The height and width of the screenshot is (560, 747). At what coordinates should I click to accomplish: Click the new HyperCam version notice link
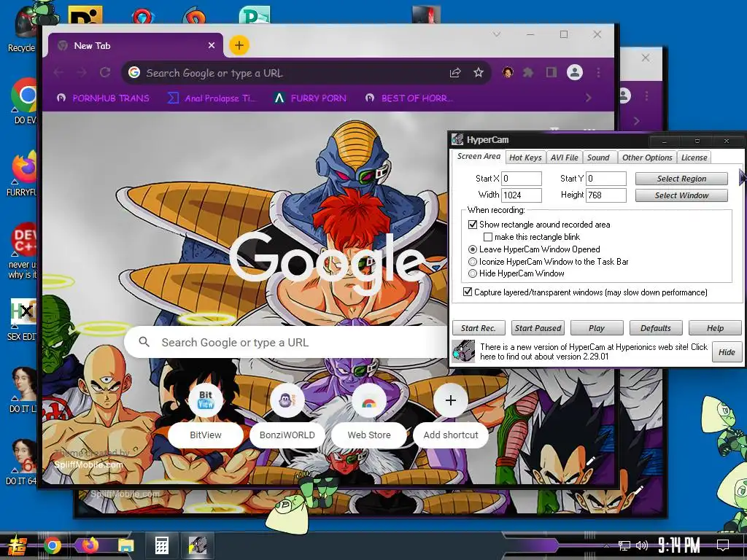click(x=594, y=351)
